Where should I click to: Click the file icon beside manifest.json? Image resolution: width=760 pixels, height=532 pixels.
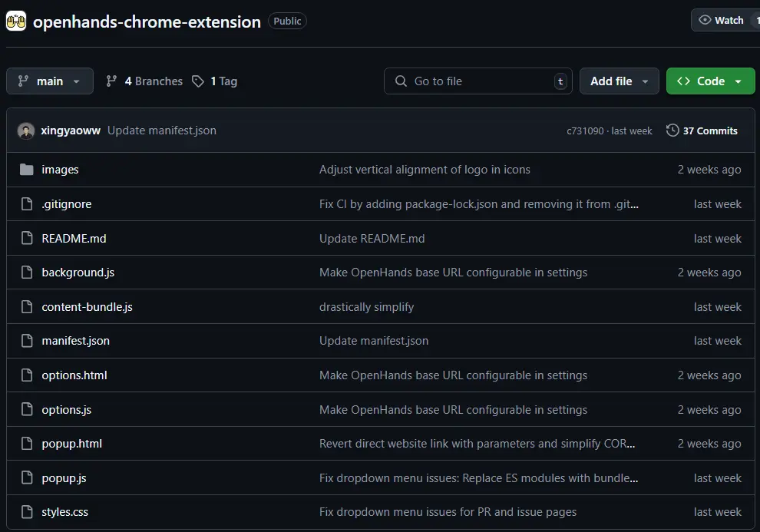click(x=27, y=341)
